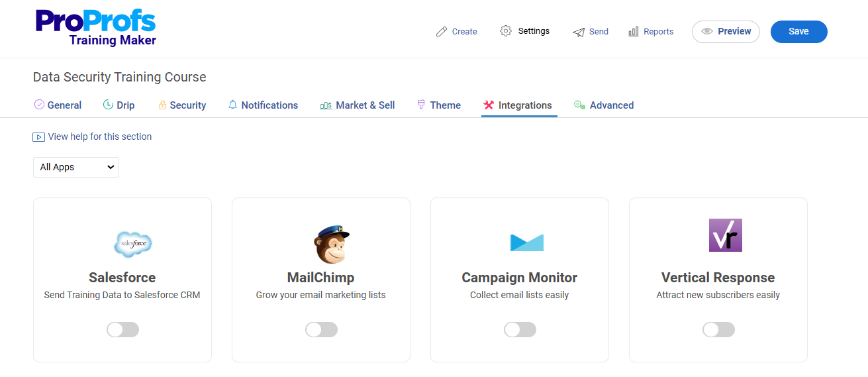The image size is (868, 377).
Task: Open the Settings section
Action: pyautogui.click(x=525, y=31)
